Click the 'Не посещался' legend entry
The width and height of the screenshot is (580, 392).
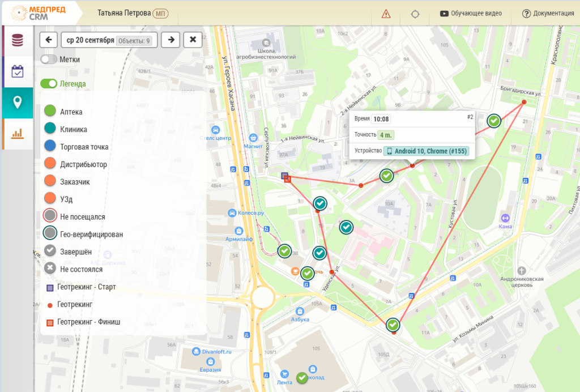(x=74, y=216)
